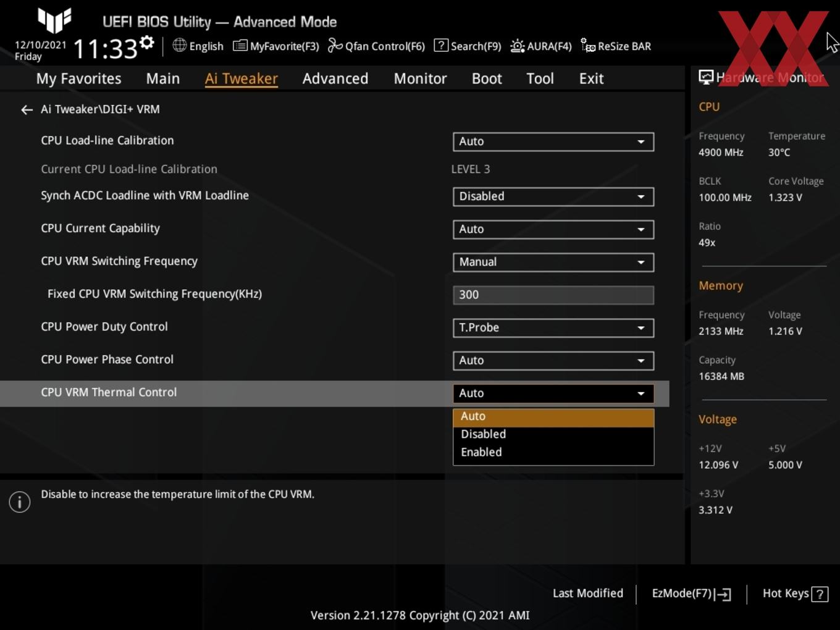840x630 pixels.
Task: Click the Hot Keys question-mark box
Action: tap(820, 594)
